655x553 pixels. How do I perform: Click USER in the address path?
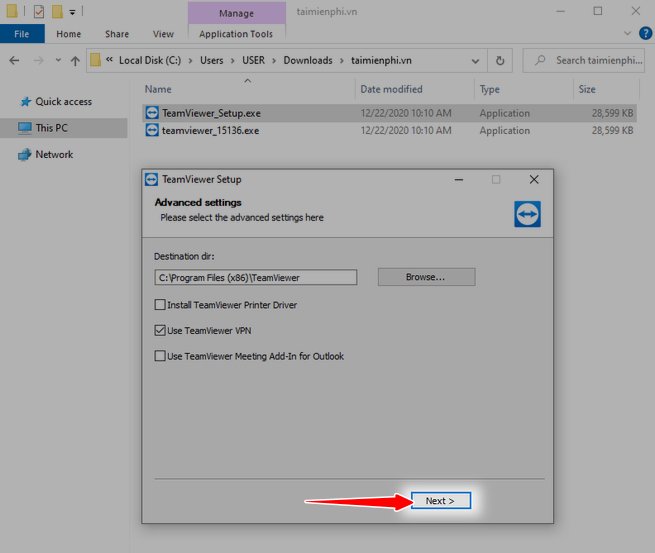click(254, 61)
